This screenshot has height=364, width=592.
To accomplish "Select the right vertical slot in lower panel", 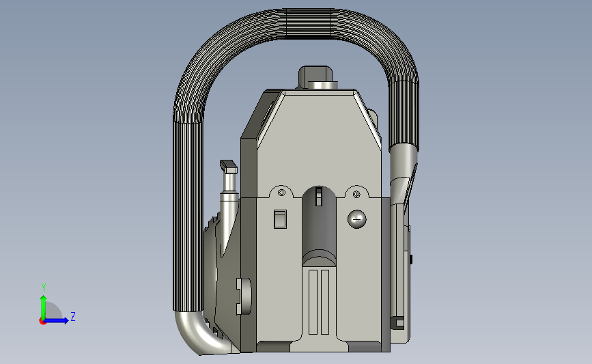I will 325,302.
